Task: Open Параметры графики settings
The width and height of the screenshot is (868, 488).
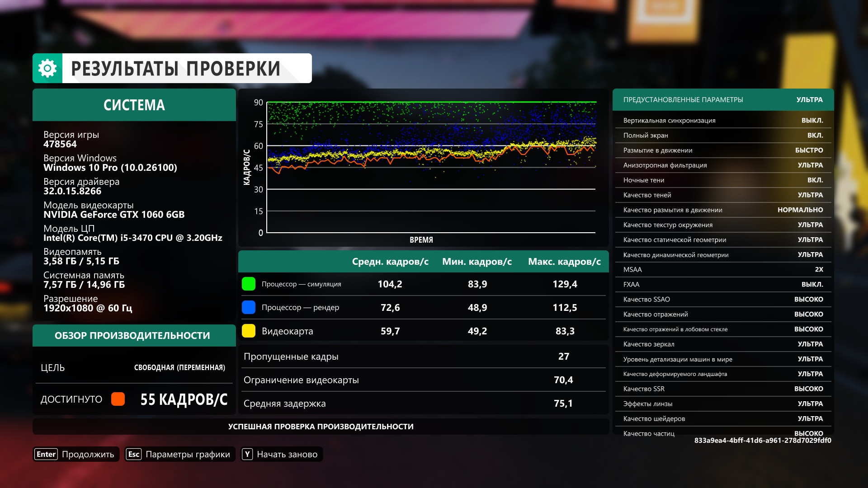Action: click(x=188, y=454)
